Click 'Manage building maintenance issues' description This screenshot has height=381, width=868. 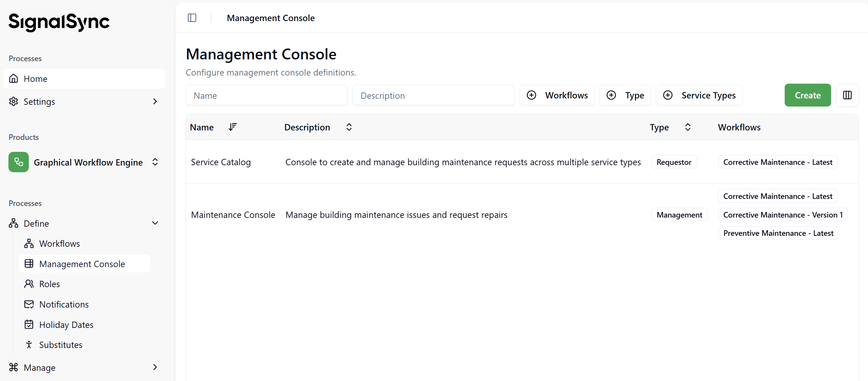coord(396,215)
